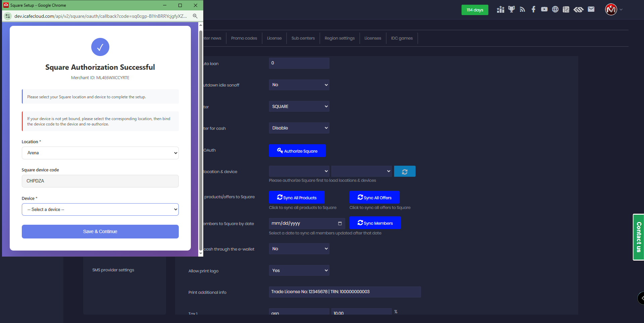Switch to the Promo codes tab
This screenshot has width=644, height=323.
pos(244,38)
